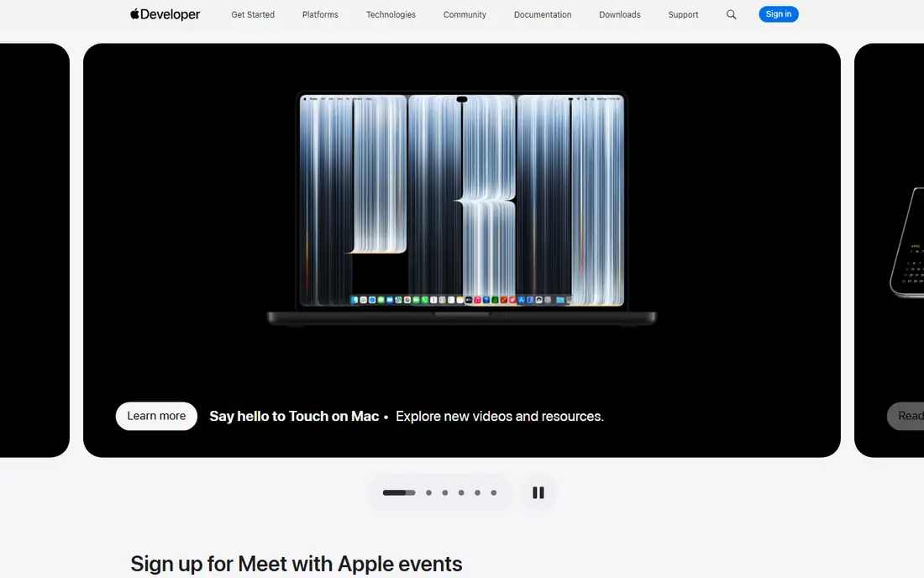
Task: Select the next slide card with phone image
Action: tap(890, 250)
